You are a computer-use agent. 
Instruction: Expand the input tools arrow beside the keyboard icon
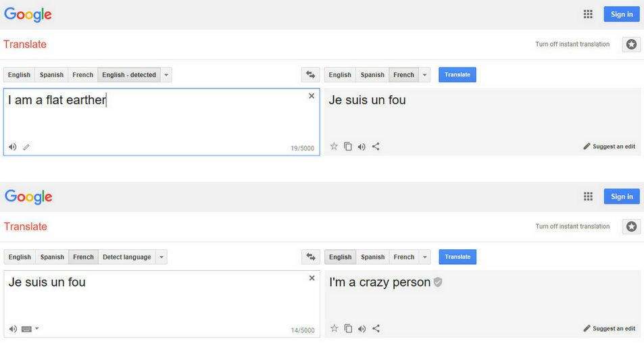(x=36, y=329)
